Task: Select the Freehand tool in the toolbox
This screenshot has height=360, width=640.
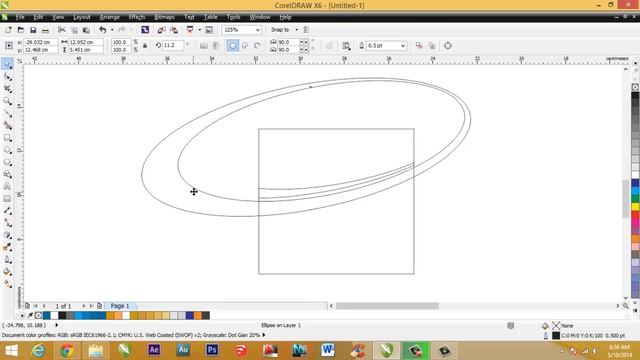Action: point(7,113)
